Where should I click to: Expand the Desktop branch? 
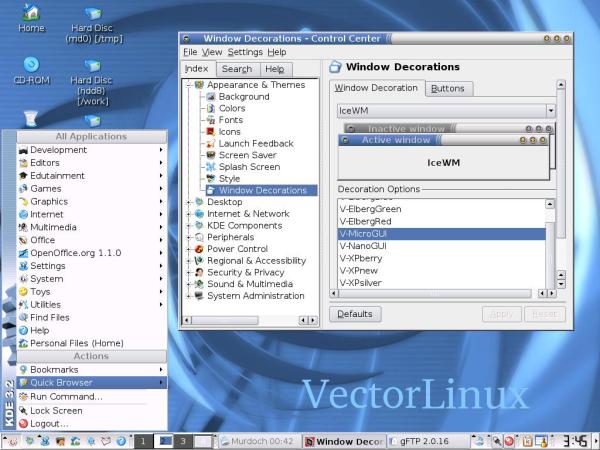tap(188, 202)
